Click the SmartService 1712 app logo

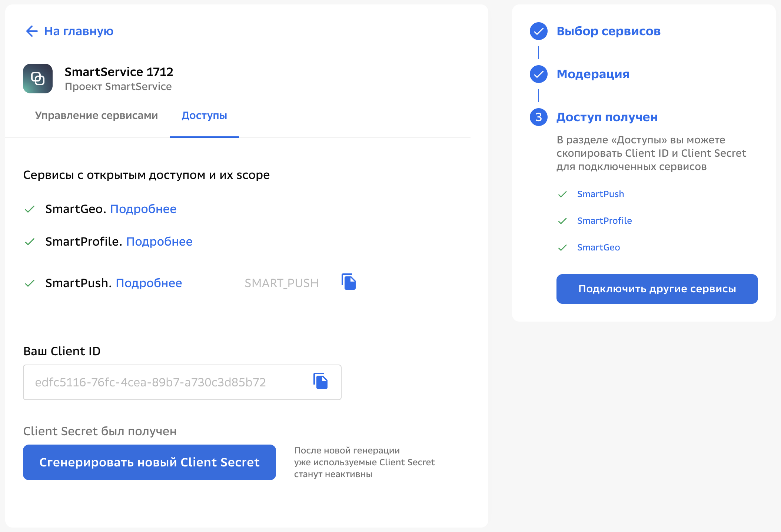point(38,79)
